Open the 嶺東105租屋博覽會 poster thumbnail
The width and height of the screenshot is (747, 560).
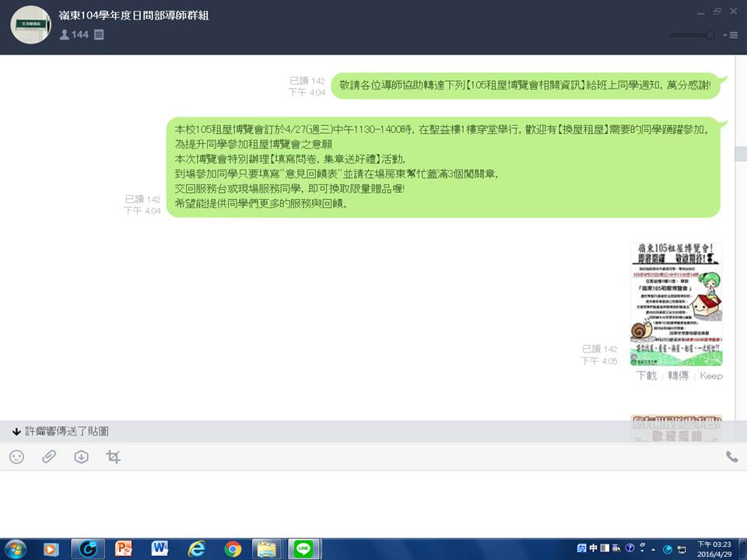(676, 304)
